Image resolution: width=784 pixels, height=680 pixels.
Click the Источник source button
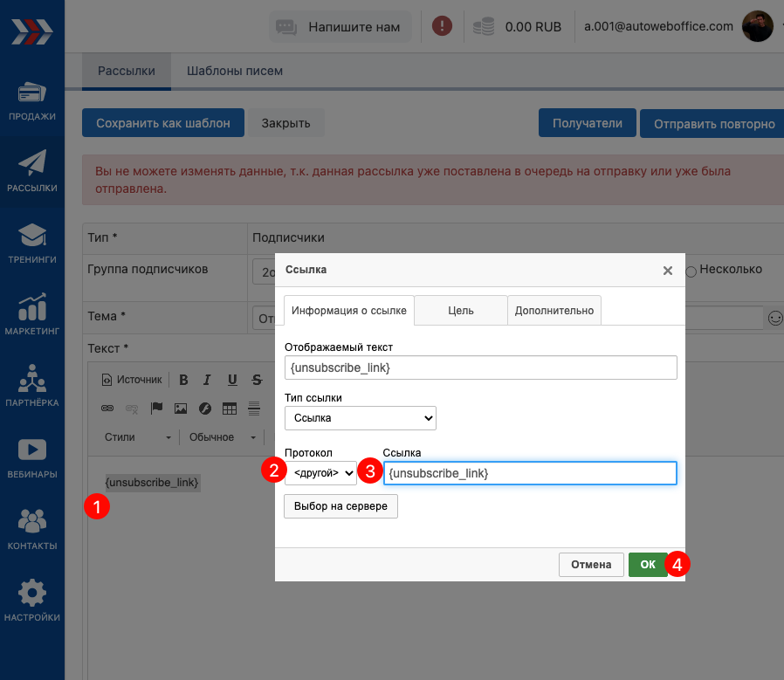coord(132,380)
